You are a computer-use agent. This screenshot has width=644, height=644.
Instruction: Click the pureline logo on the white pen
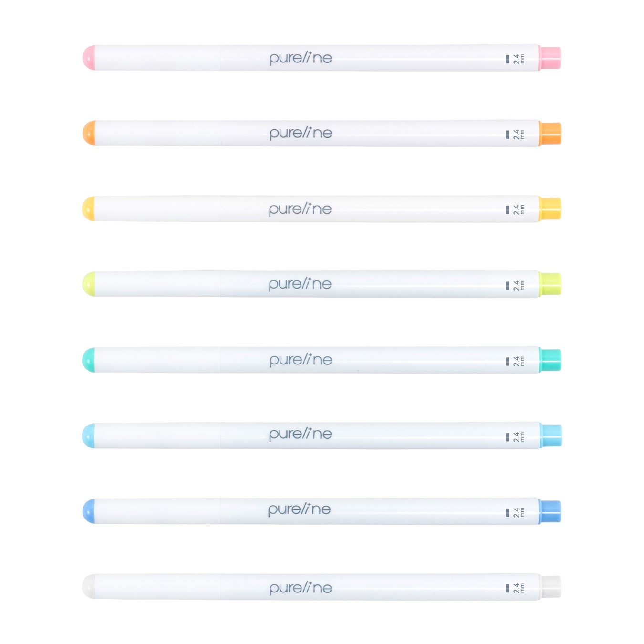(x=301, y=588)
